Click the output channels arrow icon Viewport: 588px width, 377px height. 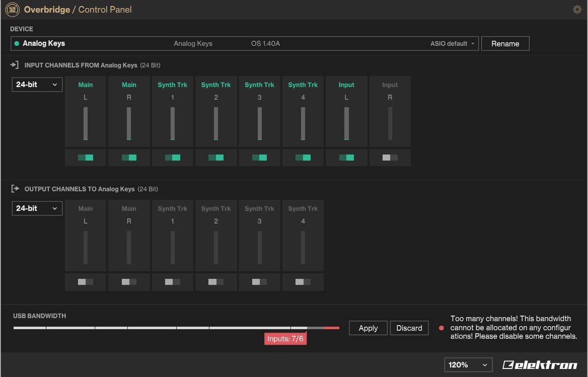(15, 189)
